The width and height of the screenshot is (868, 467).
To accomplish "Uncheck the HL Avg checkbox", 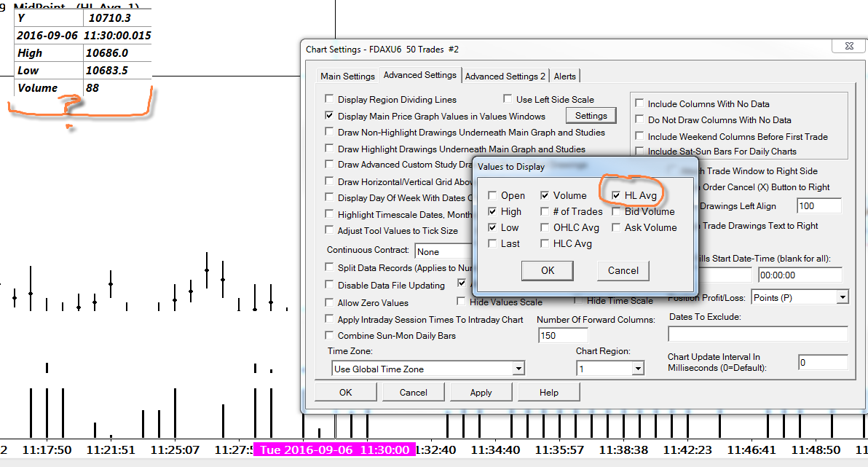I will point(616,195).
